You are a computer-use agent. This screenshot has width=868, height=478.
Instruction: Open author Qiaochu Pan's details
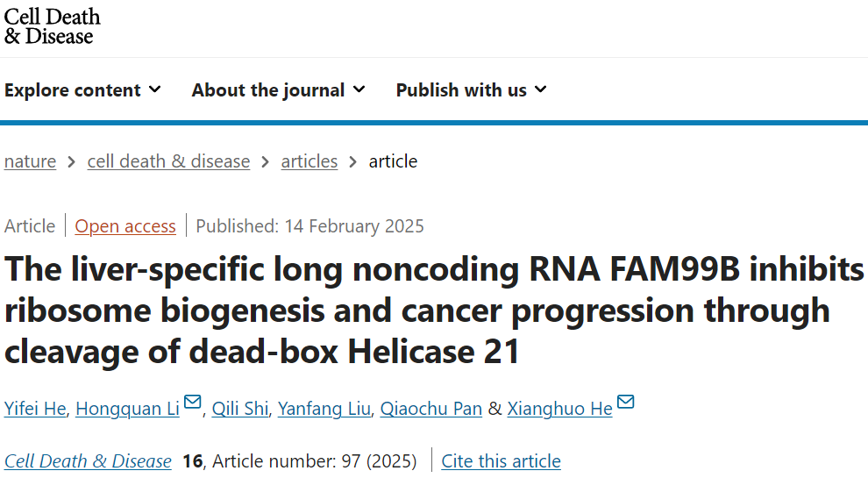pyautogui.click(x=430, y=408)
